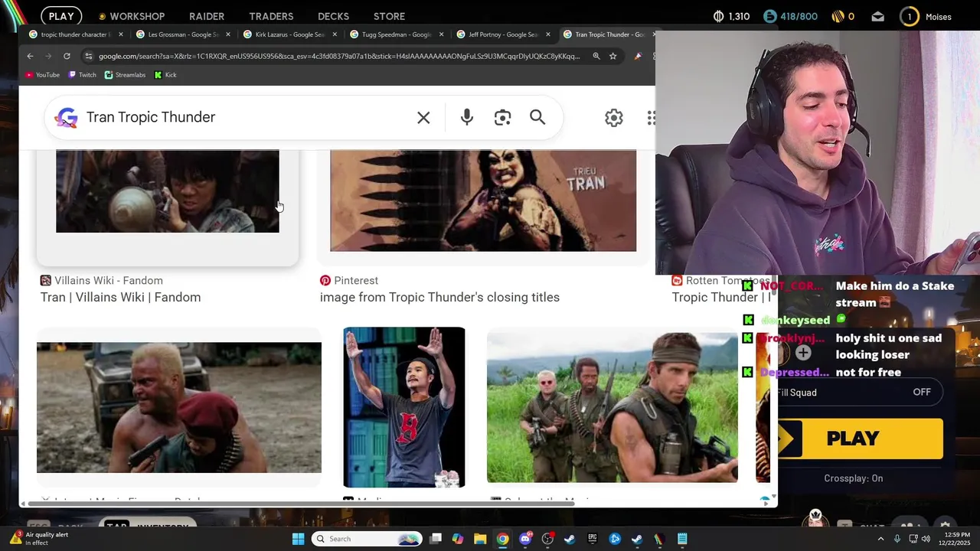Select the blond man with pistol thumbnail
The height and width of the screenshot is (551, 980).
(179, 407)
